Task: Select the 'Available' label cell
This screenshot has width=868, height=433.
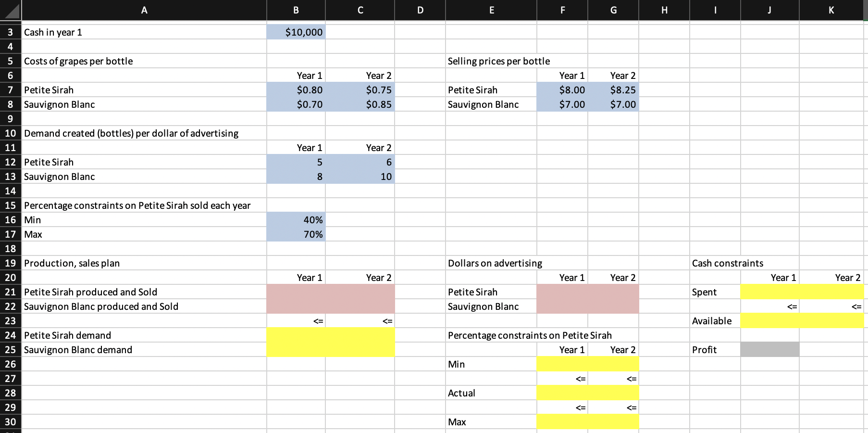Action: click(x=715, y=321)
